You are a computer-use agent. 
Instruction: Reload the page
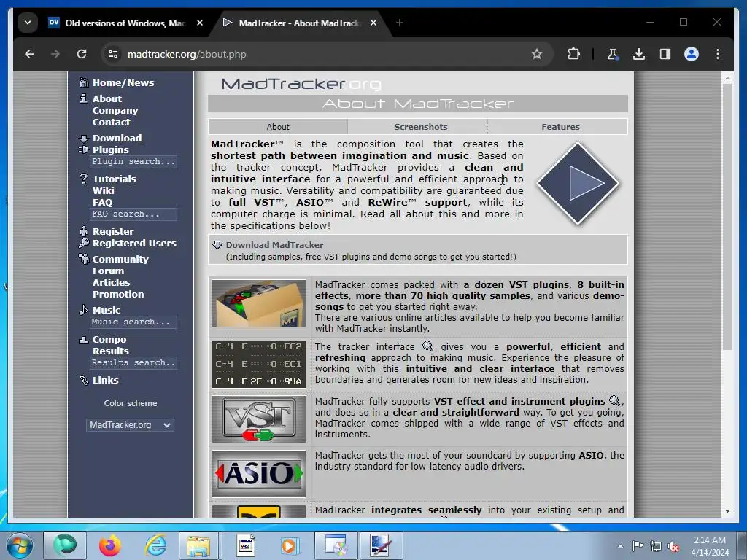click(82, 54)
